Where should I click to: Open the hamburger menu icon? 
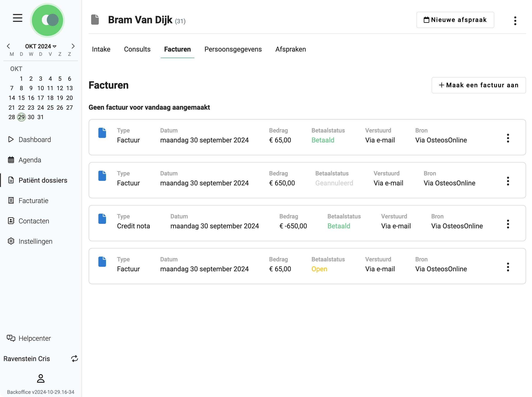(x=18, y=18)
